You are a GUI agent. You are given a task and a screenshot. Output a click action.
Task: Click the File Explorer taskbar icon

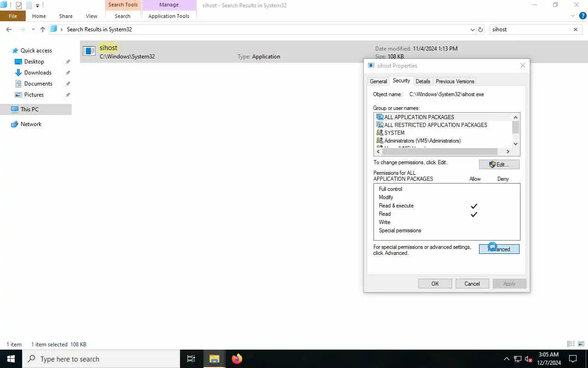[215, 359]
